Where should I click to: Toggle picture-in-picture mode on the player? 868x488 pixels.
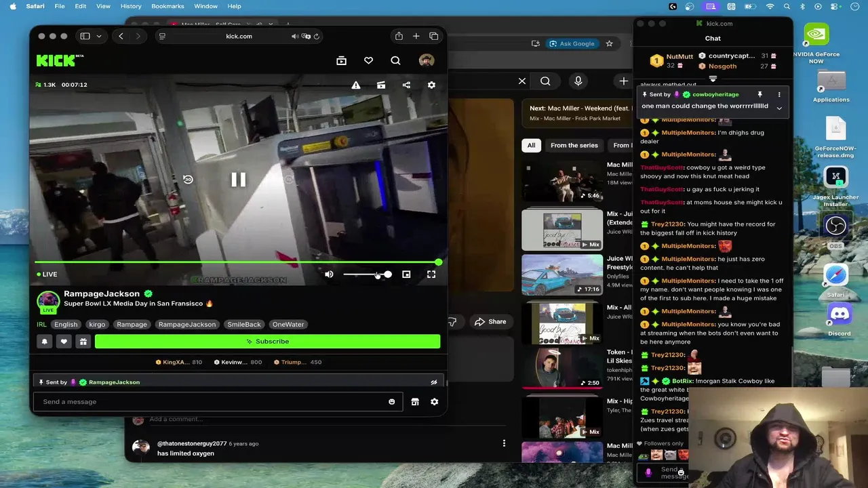406,274
